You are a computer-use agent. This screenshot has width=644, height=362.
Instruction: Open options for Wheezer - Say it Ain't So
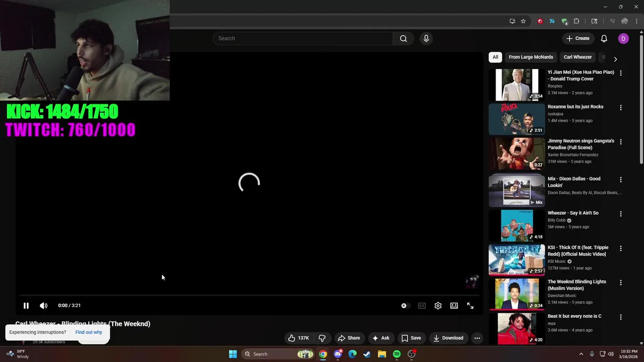(x=621, y=214)
